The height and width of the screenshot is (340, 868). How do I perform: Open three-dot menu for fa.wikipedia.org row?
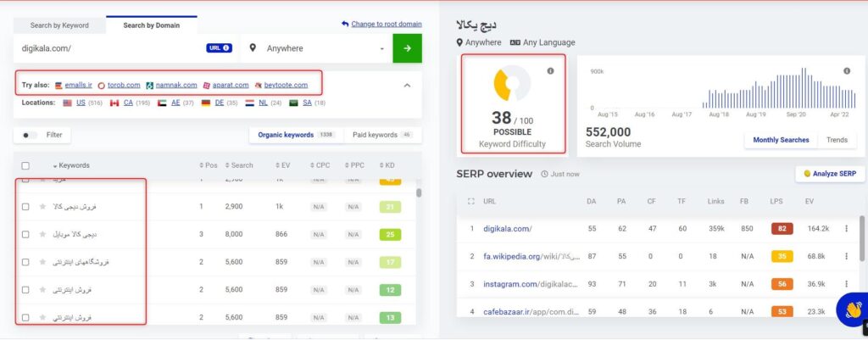click(x=846, y=255)
